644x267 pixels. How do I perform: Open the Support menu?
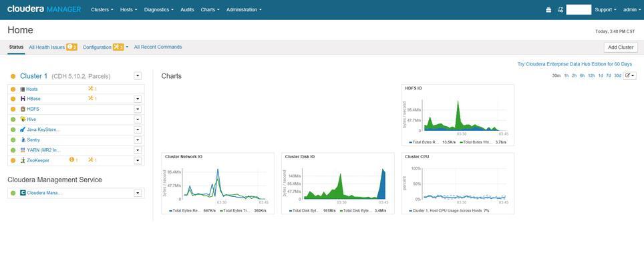point(605,9)
